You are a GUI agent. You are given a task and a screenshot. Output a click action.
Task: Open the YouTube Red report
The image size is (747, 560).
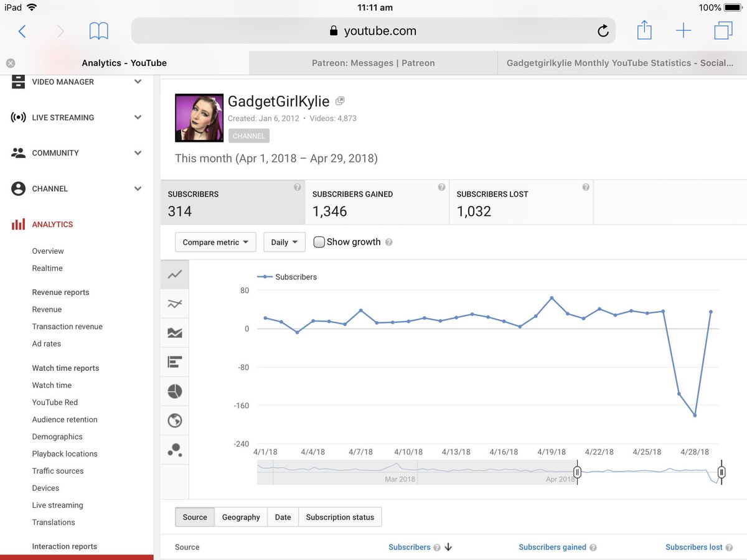pyautogui.click(x=55, y=403)
